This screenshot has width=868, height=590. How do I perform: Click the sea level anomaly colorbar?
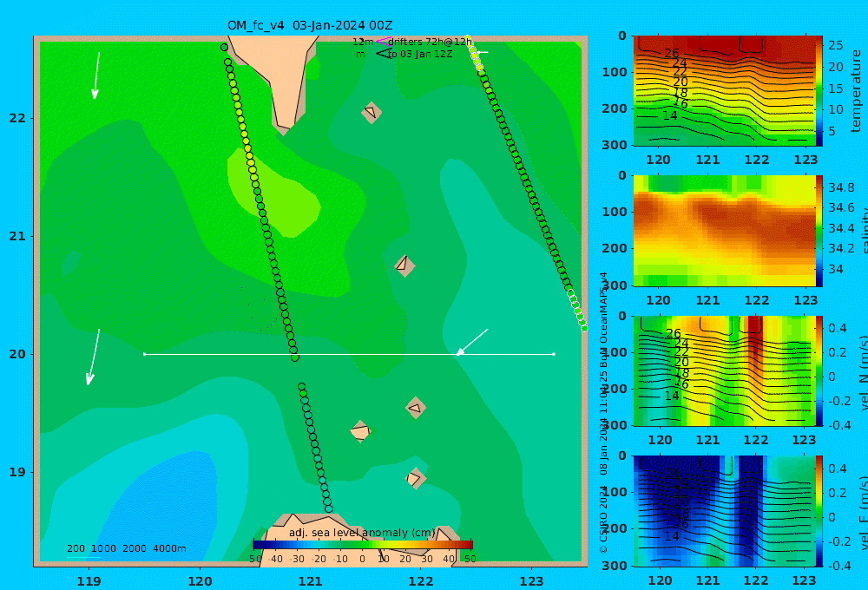363,545
